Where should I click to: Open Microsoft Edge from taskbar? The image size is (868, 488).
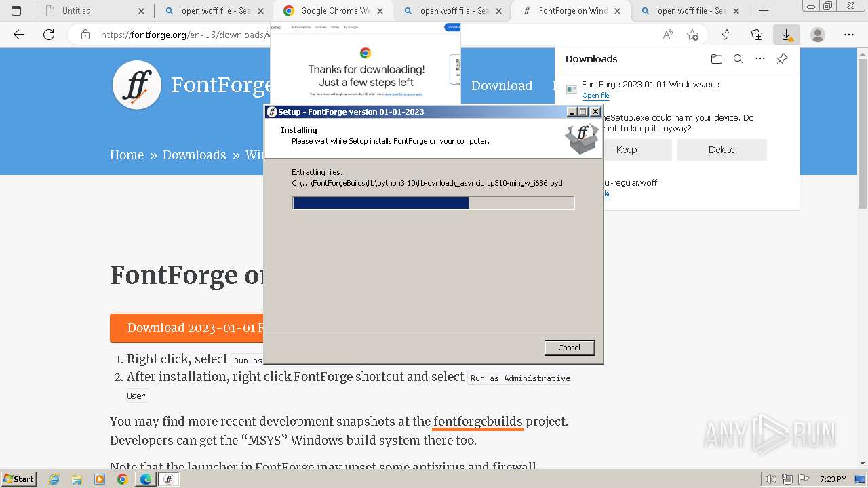tap(146, 479)
